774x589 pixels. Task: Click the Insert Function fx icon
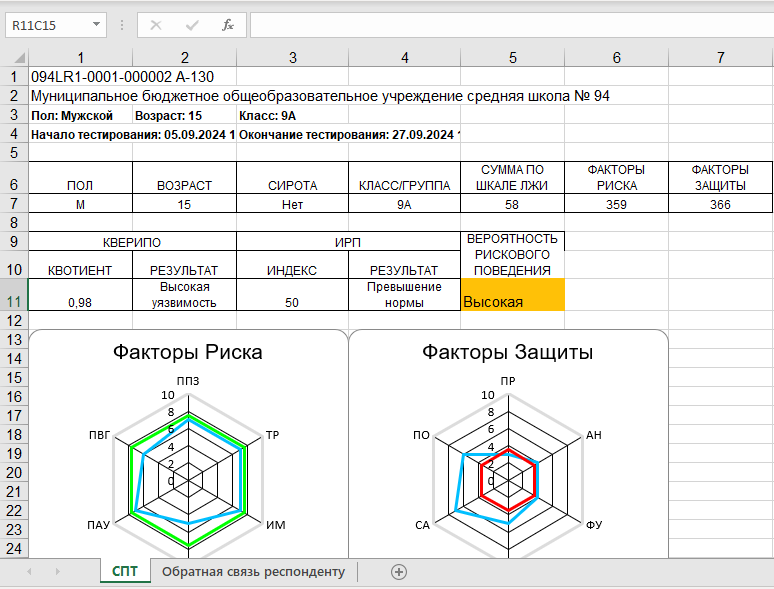click(228, 25)
